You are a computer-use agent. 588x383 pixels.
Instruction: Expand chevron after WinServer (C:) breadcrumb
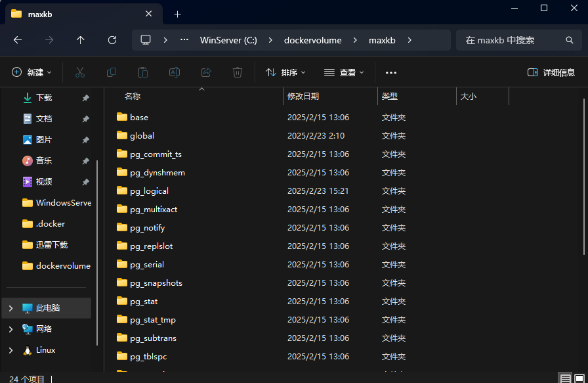(x=270, y=40)
